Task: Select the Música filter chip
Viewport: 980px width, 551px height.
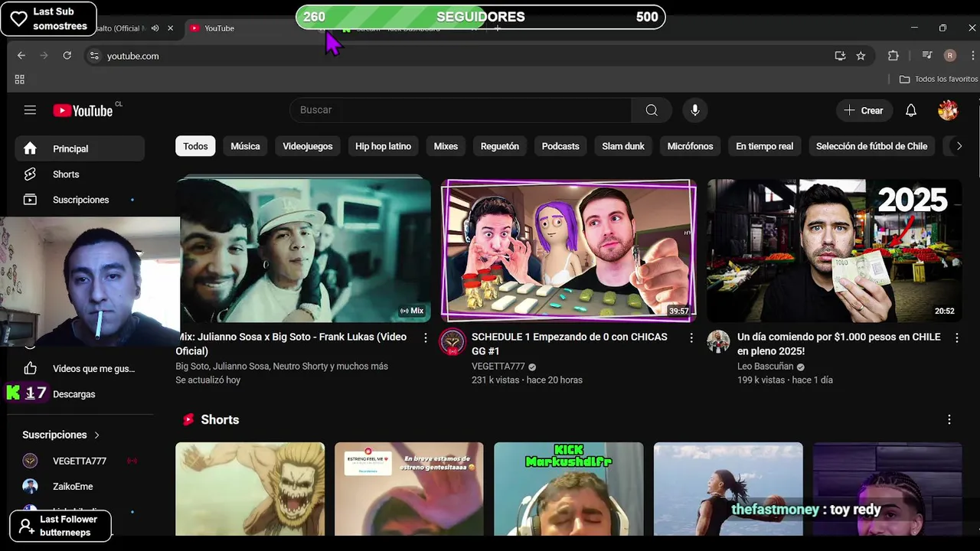Action: tap(245, 146)
